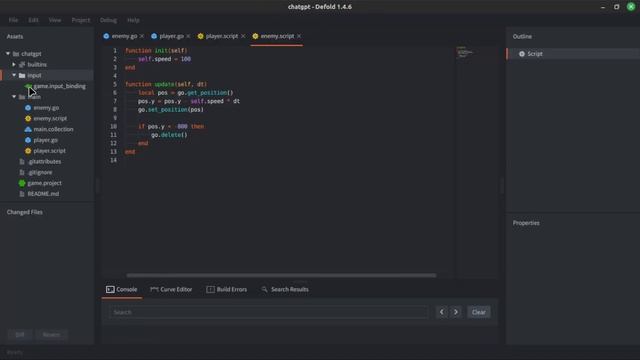Viewport: 640px width, 360px height.
Task: Click the Revert button
Action: [x=51, y=335]
